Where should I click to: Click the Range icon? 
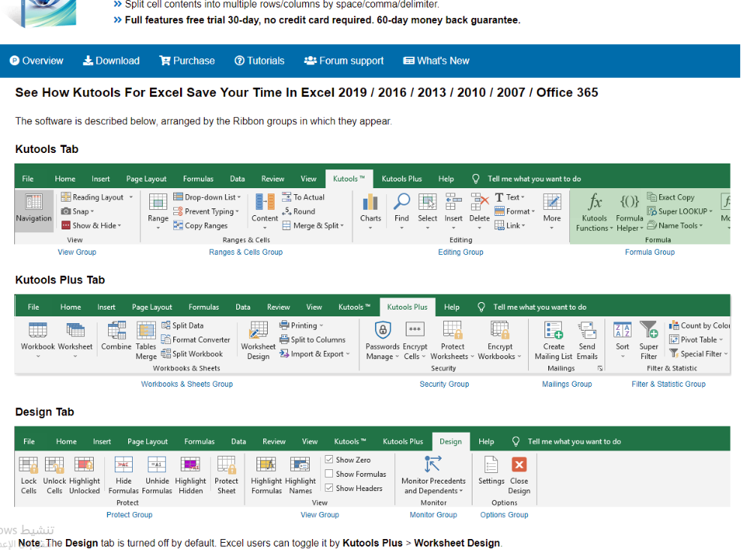157,202
